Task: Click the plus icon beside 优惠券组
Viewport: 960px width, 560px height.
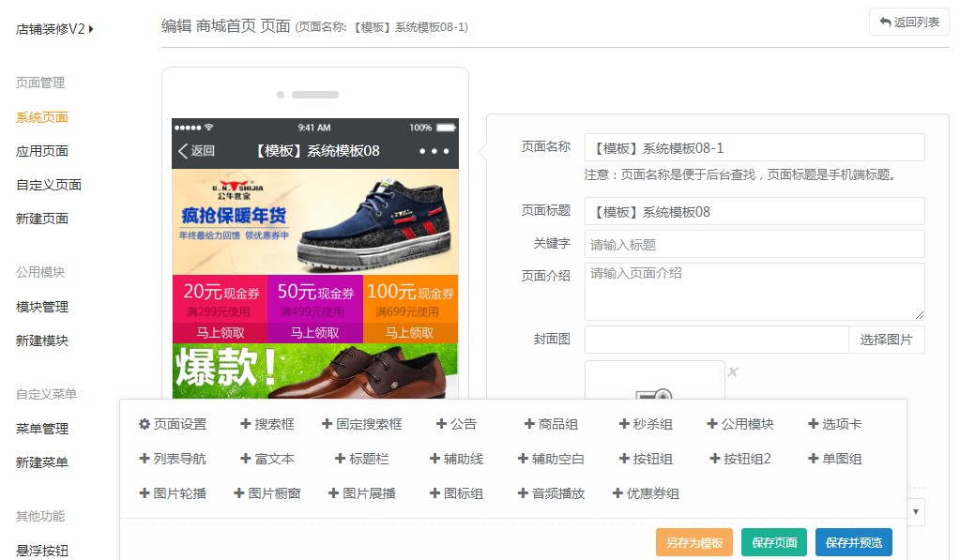Action: click(x=617, y=493)
